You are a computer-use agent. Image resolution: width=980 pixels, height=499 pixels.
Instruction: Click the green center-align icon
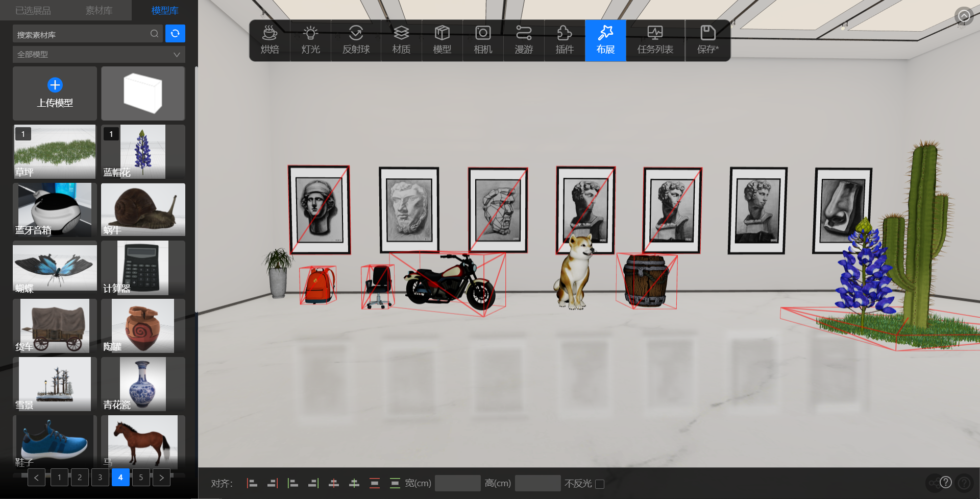coord(354,483)
